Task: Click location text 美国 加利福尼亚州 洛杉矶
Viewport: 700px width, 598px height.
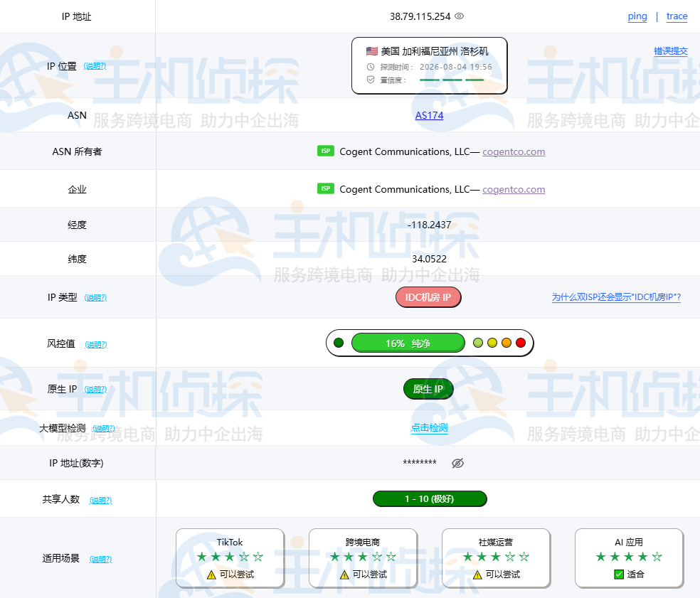Action: click(x=435, y=51)
